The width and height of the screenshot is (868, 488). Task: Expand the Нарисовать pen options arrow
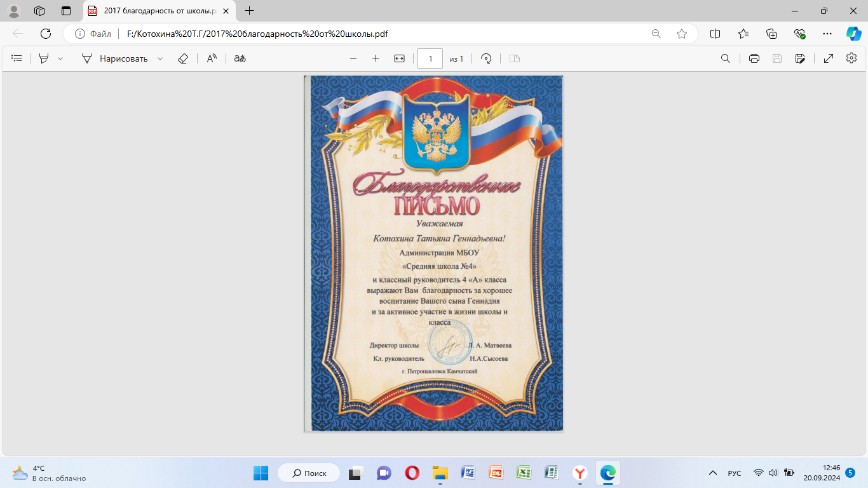[160, 58]
